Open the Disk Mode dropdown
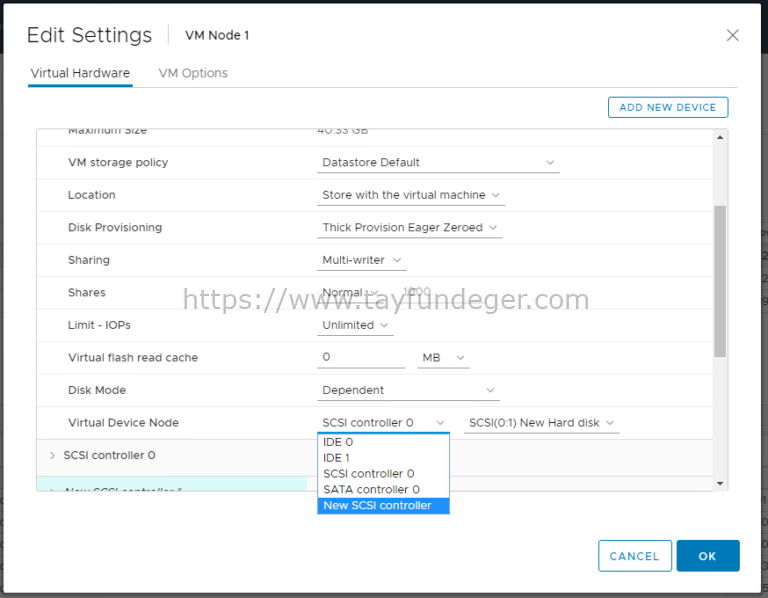The width and height of the screenshot is (768, 598). point(408,390)
